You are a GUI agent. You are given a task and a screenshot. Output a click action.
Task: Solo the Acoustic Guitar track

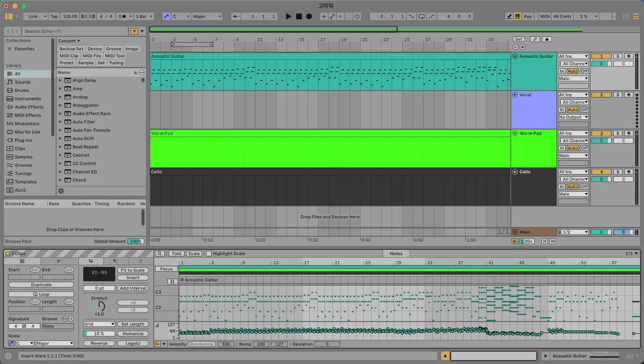[618, 56]
